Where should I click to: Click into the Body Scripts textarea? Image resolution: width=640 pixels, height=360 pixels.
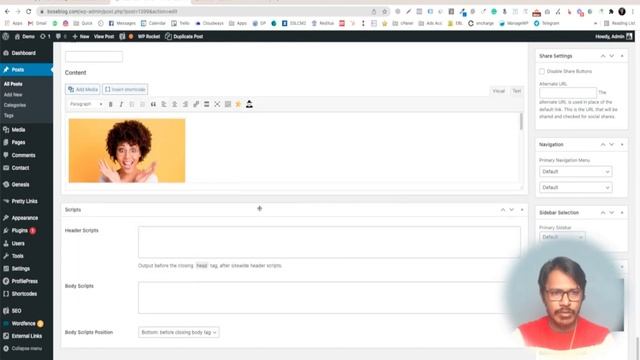pyautogui.click(x=329, y=298)
